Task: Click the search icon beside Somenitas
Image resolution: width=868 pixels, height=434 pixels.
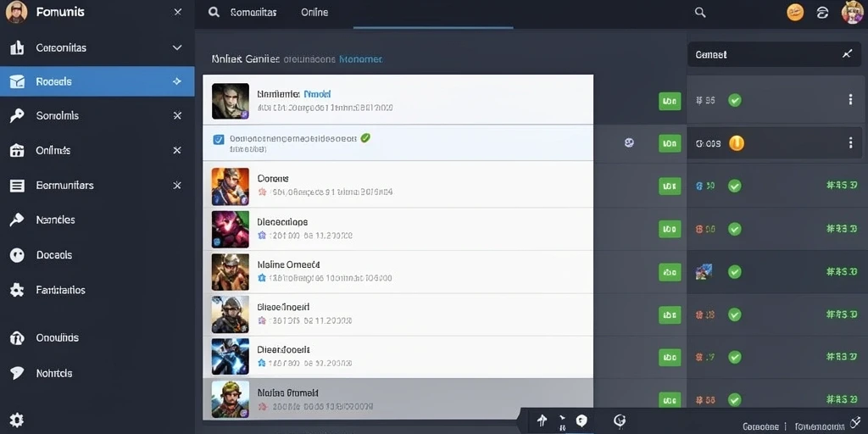Action: [214, 12]
